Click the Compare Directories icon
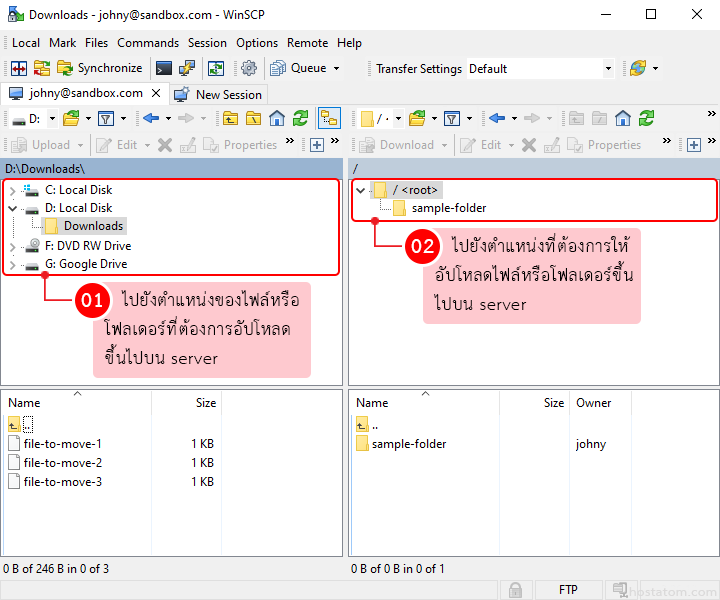 click(x=19, y=69)
